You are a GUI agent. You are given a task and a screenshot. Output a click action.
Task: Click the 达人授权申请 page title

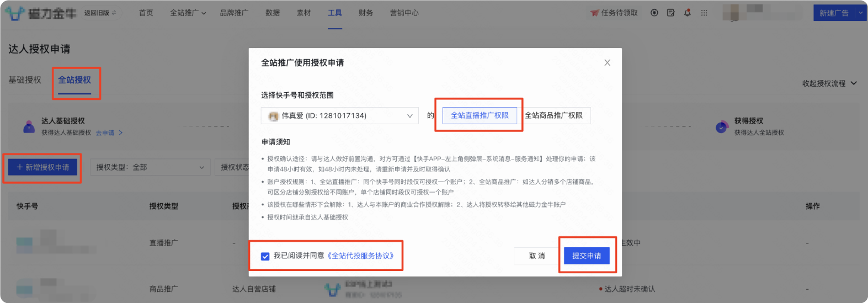click(x=39, y=49)
